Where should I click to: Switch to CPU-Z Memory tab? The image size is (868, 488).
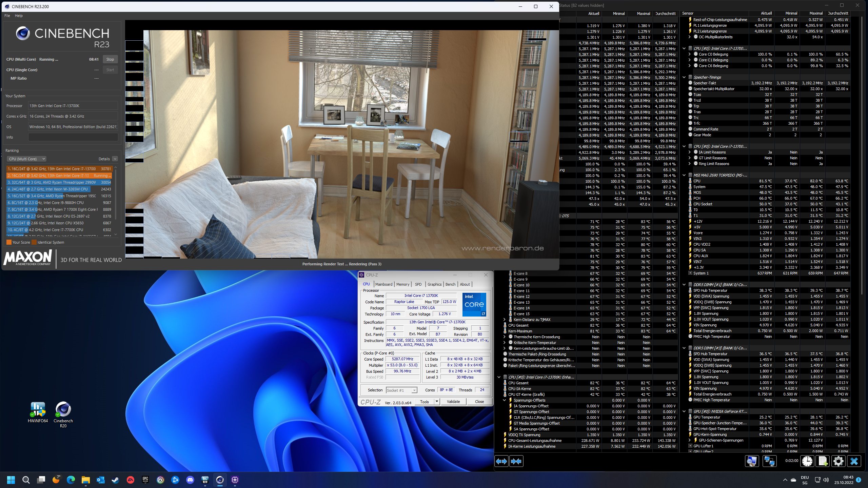tap(402, 284)
